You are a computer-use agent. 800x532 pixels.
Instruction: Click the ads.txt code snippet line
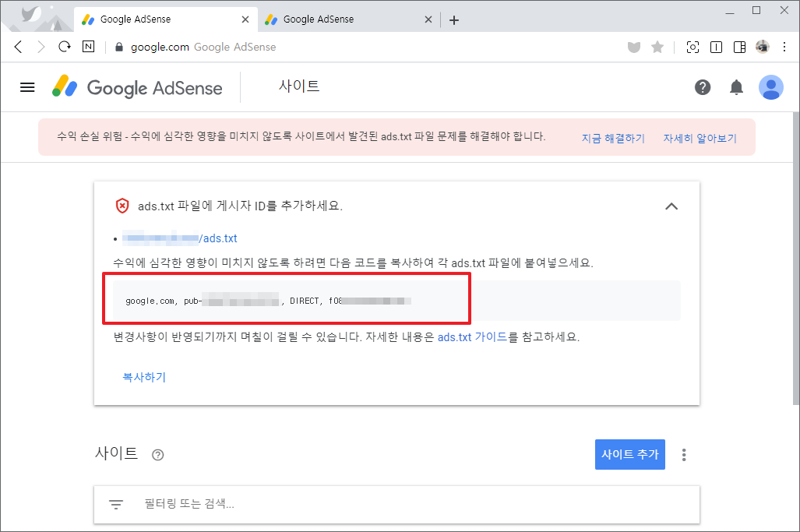click(x=269, y=301)
